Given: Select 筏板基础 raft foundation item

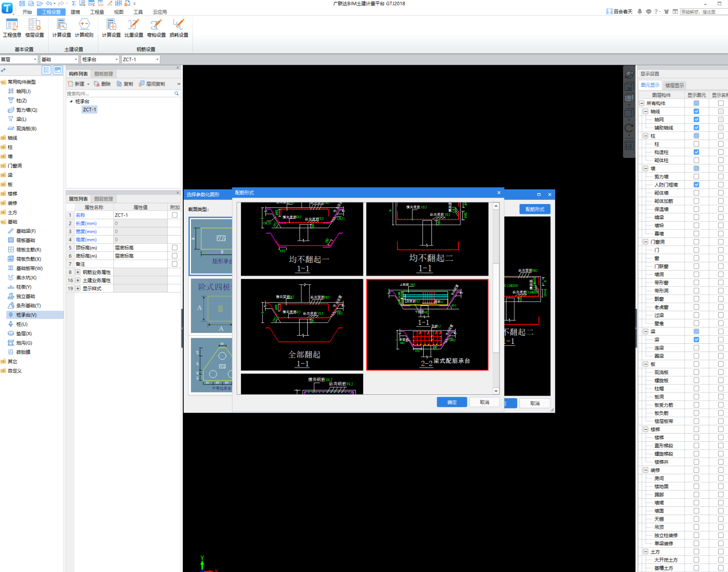Looking at the screenshot, I should tap(21, 240).
